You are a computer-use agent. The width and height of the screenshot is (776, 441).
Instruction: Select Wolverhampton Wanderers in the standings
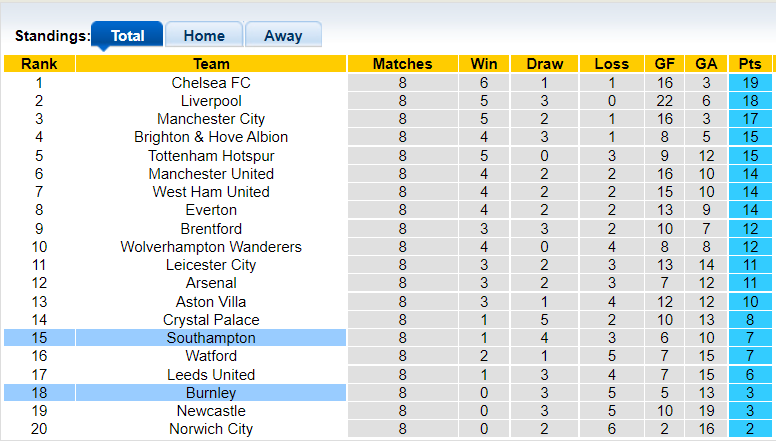pyautogui.click(x=211, y=247)
